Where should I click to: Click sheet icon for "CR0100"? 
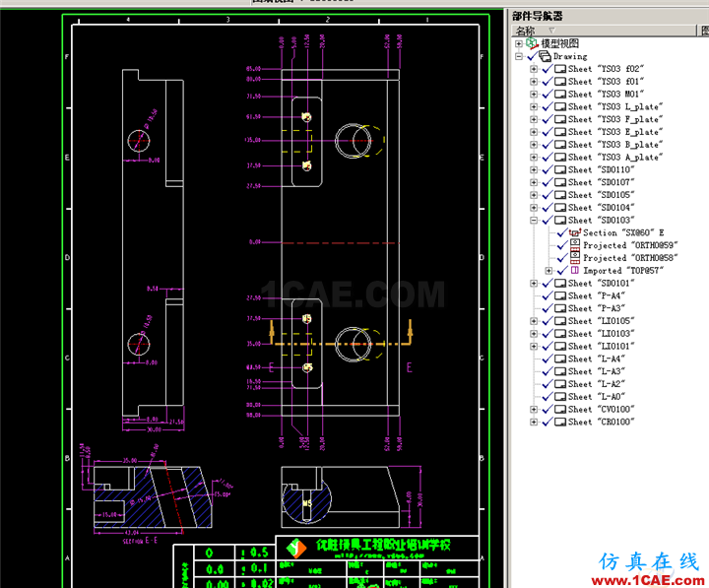click(560, 422)
